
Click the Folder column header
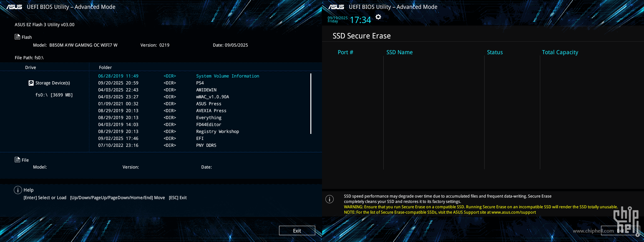pyautogui.click(x=105, y=67)
